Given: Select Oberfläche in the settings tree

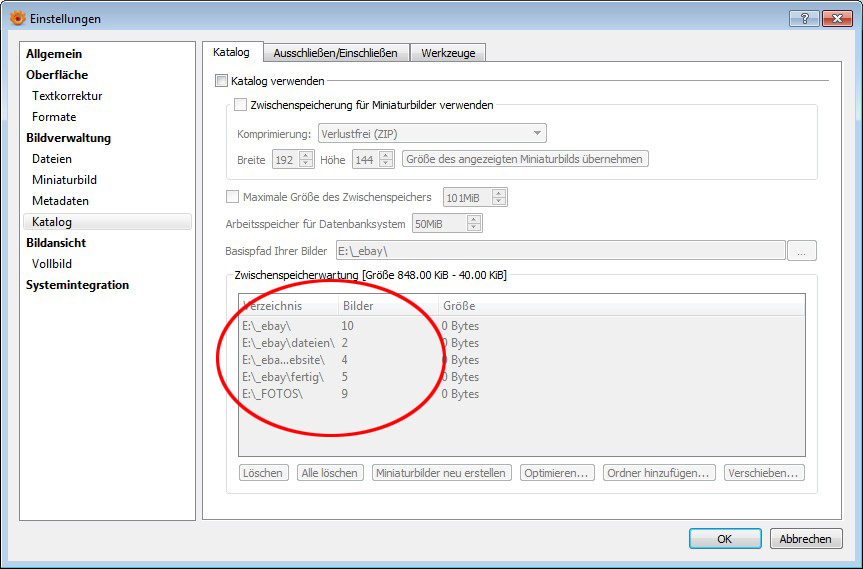Looking at the screenshot, I should pos(57,75).
